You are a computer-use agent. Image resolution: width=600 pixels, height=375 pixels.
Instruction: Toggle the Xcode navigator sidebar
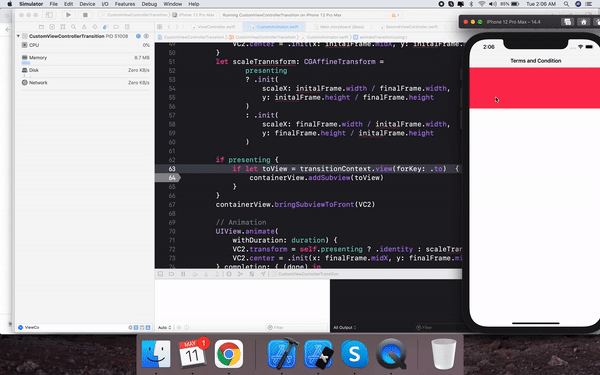(49, 15)
